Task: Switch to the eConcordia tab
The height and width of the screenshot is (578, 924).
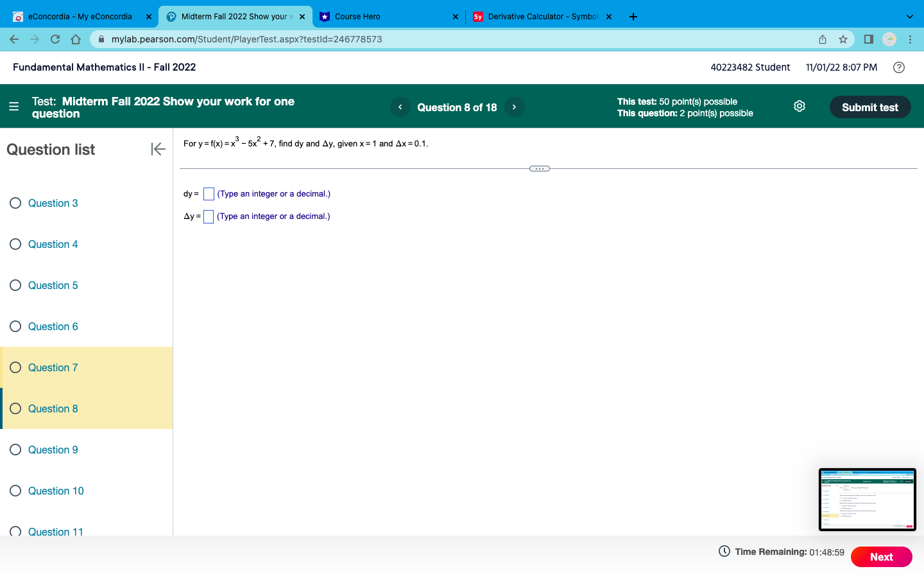Action: pyautogui.click(x=80, y=17)
